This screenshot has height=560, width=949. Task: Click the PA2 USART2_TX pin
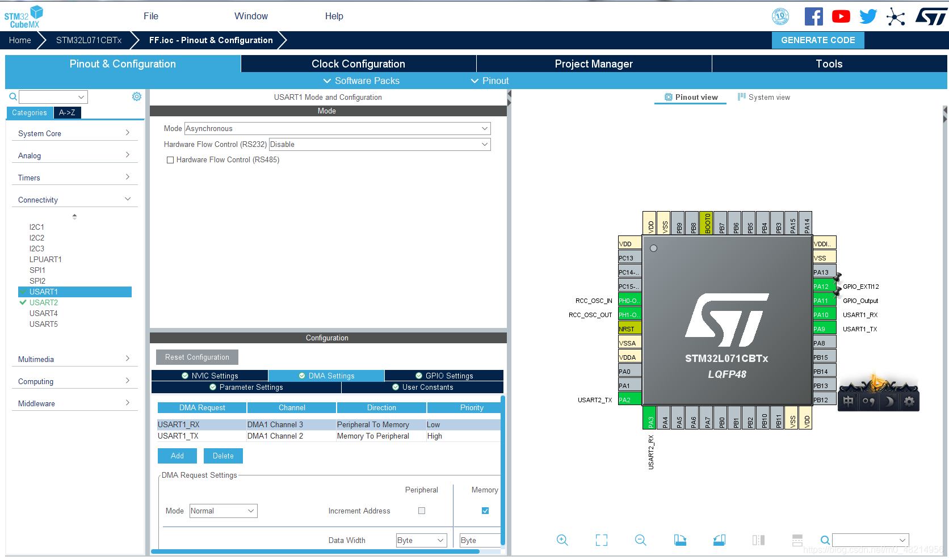629,399
